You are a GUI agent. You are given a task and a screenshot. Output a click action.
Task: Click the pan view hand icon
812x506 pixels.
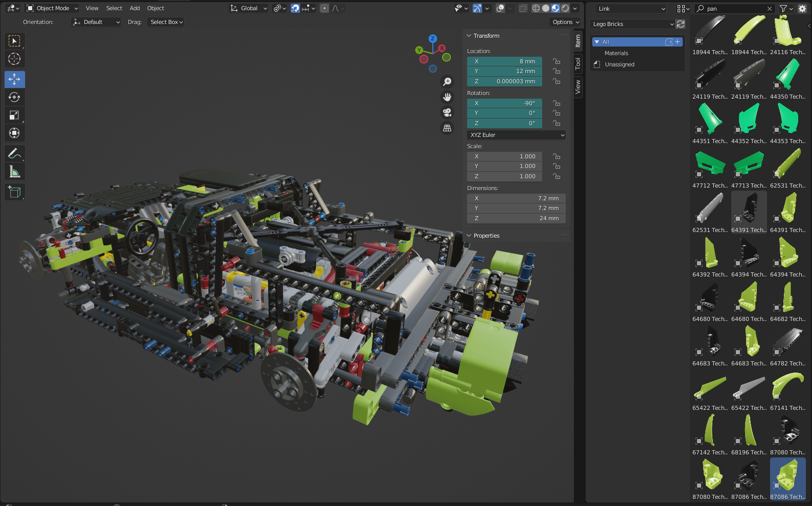[447, 97]
